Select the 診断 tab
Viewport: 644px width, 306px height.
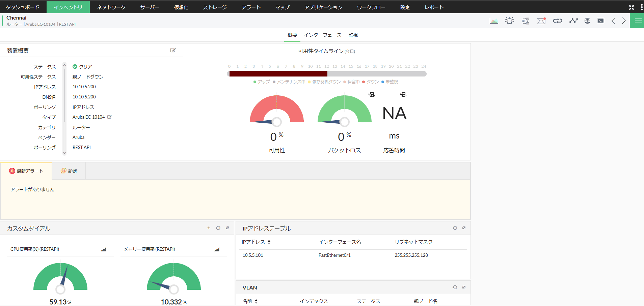click(69, 171)
